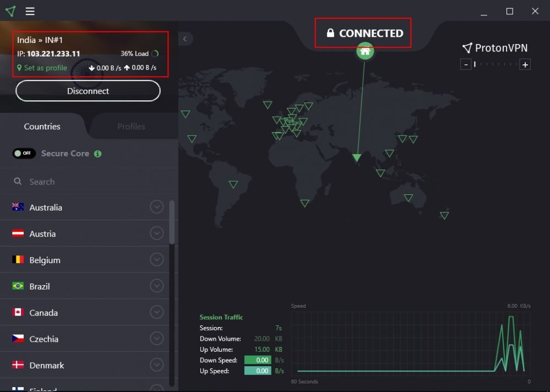Click the green home icon on map
Image resolution: width=550 pixels, height=392 pixels.
(364, 52)
